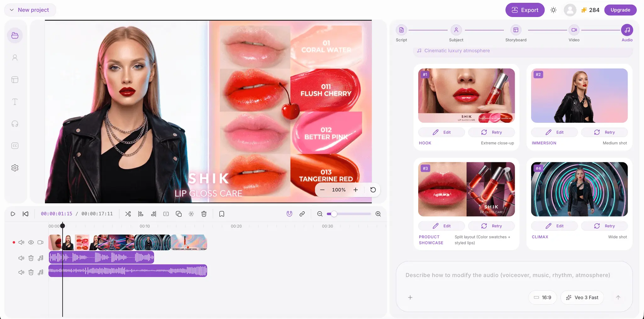This screenshot has width=644, height=319.
Task: Toggle the link clips option
Action: [302, 214]
